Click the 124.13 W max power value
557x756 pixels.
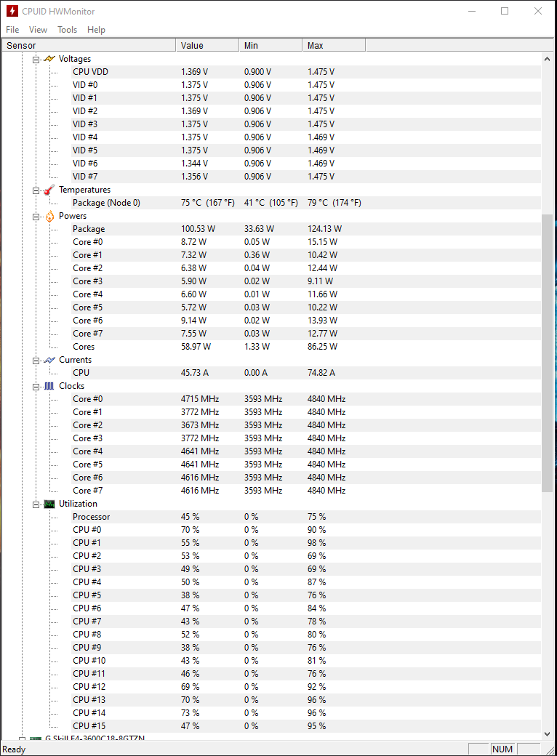(324, 228)
